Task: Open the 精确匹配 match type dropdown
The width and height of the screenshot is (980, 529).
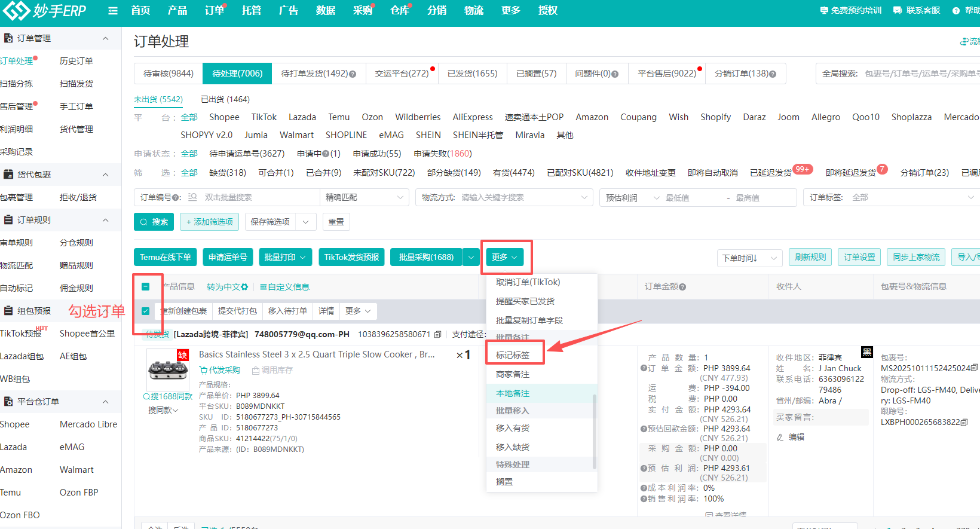Action: tap(365, 197)
